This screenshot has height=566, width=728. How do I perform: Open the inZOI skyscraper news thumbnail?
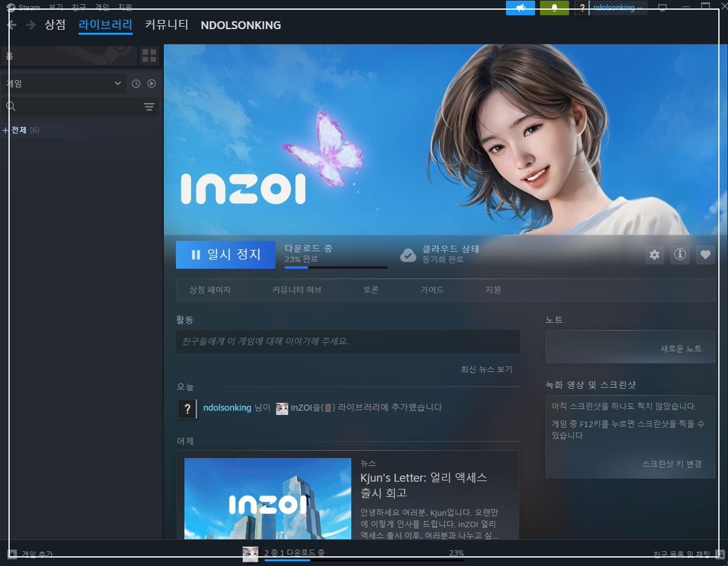(x=268, y=499)
